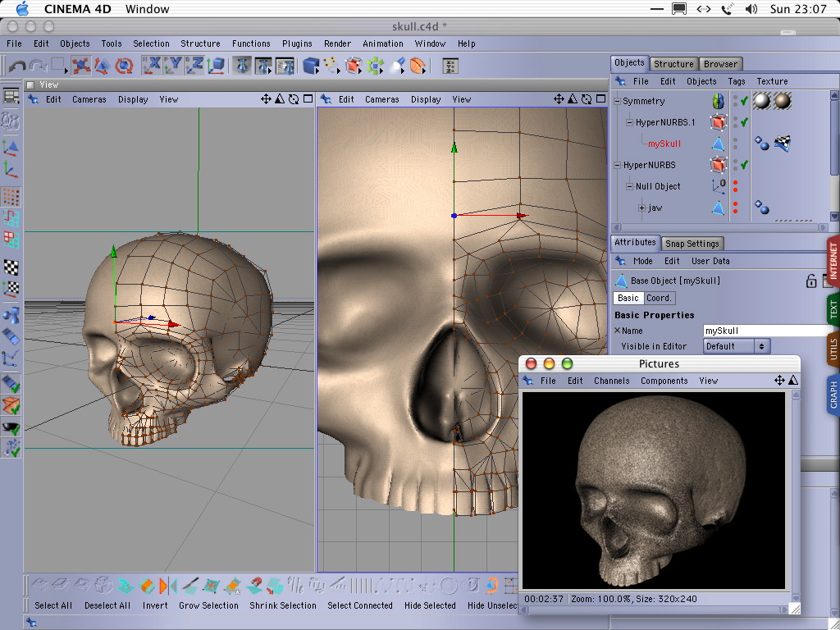Screen dimensions: 840x630
Task: Open the Visible in Editor dropdown
Action: 737,346
